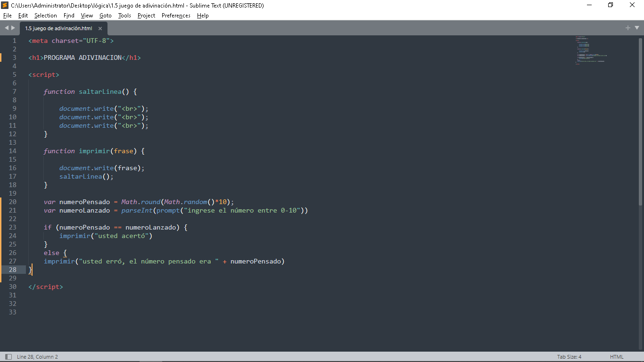Image resolution: width=644 pixels, height=362 pixels.
Task: Go to next tab with right arrow
Action: click(13, 28)
